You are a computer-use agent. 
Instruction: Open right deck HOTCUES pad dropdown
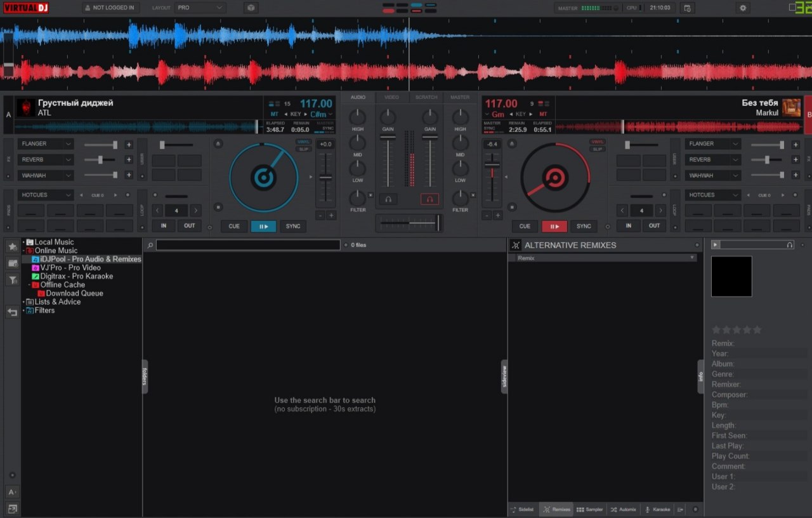(x=713, y=195)
